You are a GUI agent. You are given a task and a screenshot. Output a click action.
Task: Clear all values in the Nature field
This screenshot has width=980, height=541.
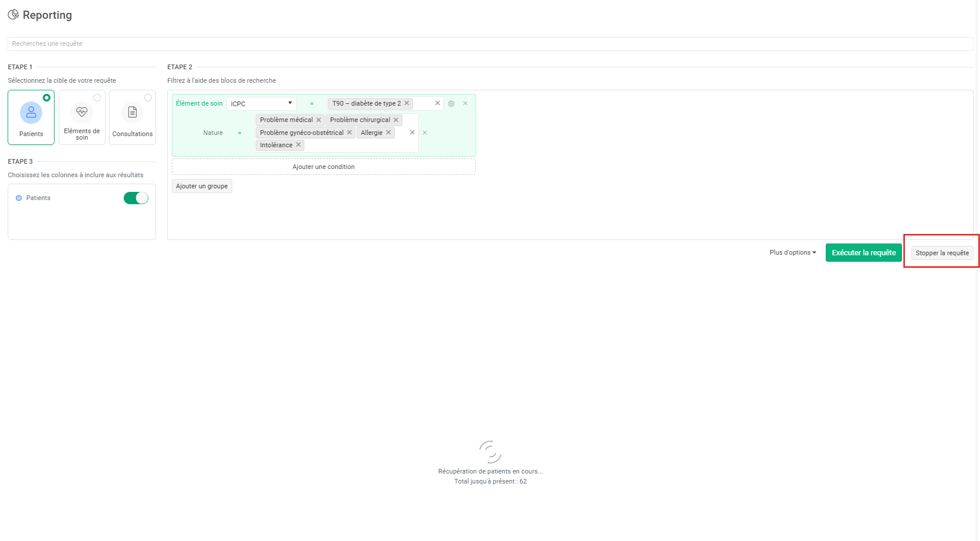[412, 133]
